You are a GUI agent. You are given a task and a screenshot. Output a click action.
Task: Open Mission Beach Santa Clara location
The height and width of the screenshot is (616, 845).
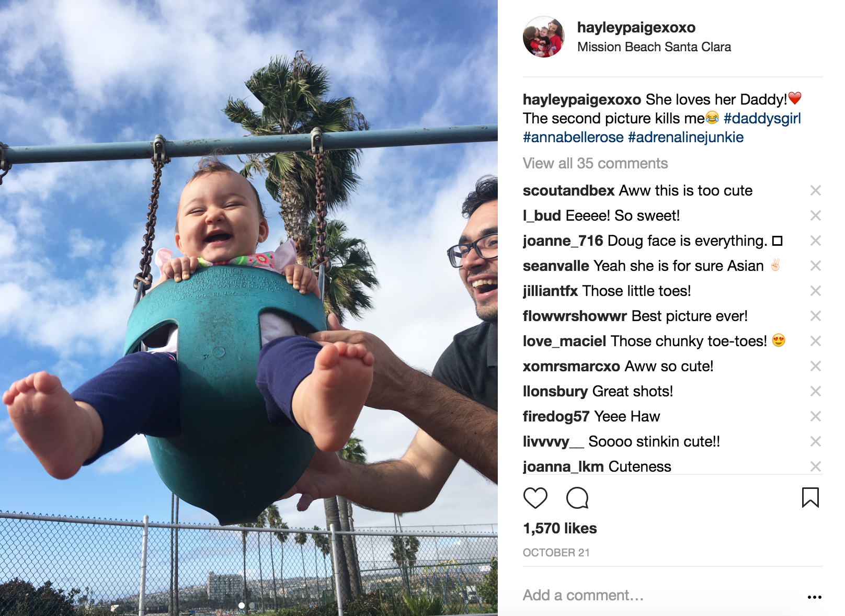coord(654,47)
